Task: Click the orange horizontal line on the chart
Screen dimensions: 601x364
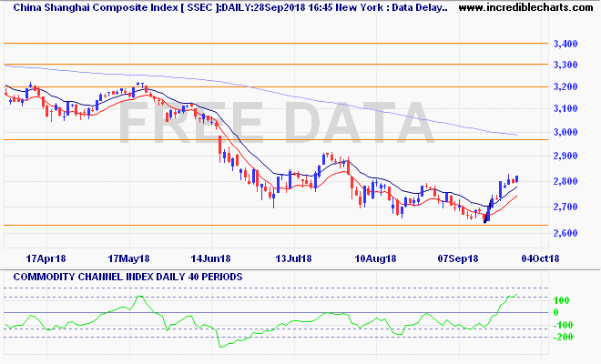Action: click(x=273, y=64)
